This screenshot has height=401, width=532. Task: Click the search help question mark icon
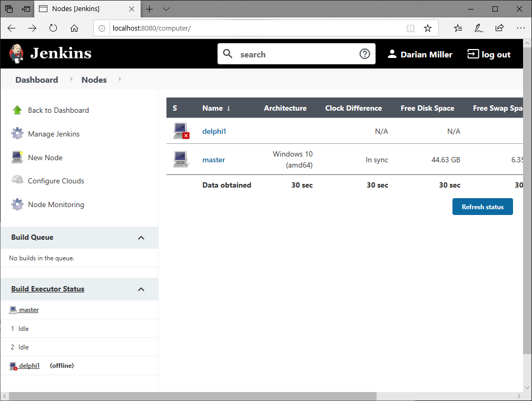pos(364,54)
